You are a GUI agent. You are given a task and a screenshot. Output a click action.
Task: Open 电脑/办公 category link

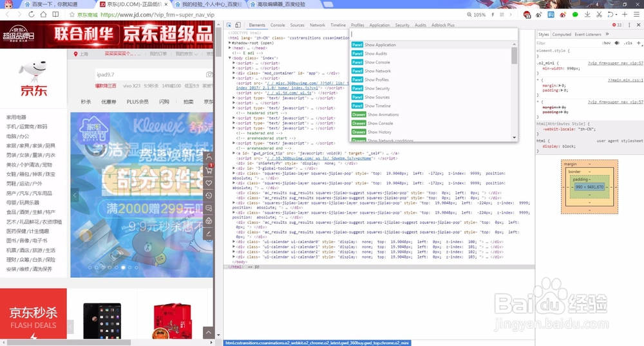click(17, 136)
